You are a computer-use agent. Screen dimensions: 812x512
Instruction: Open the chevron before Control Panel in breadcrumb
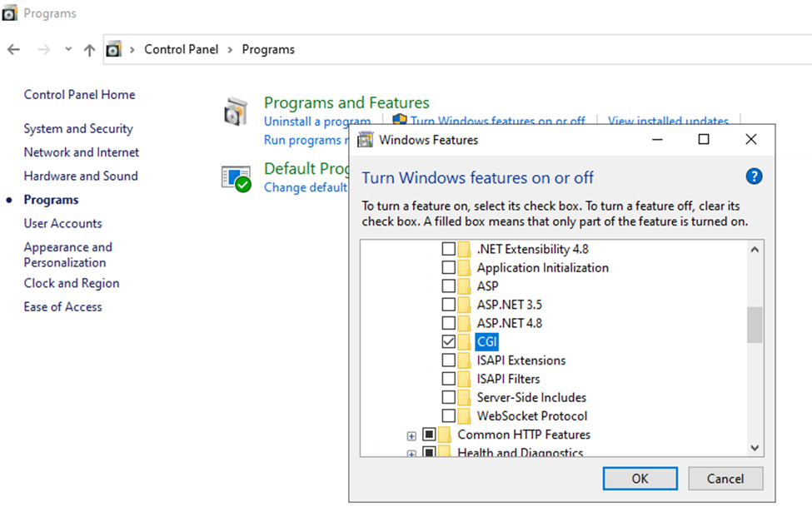pyautogui.click(x=132, y=50)
